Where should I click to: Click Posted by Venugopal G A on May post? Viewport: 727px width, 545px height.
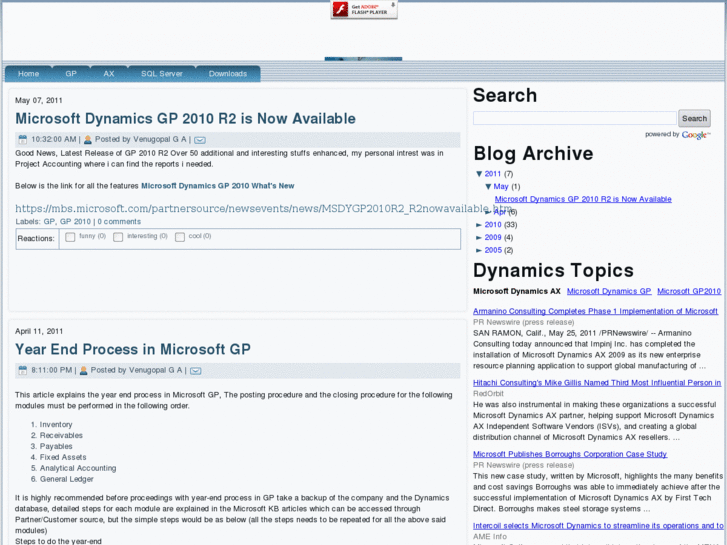pyautogui.click(x=140, y=139)
